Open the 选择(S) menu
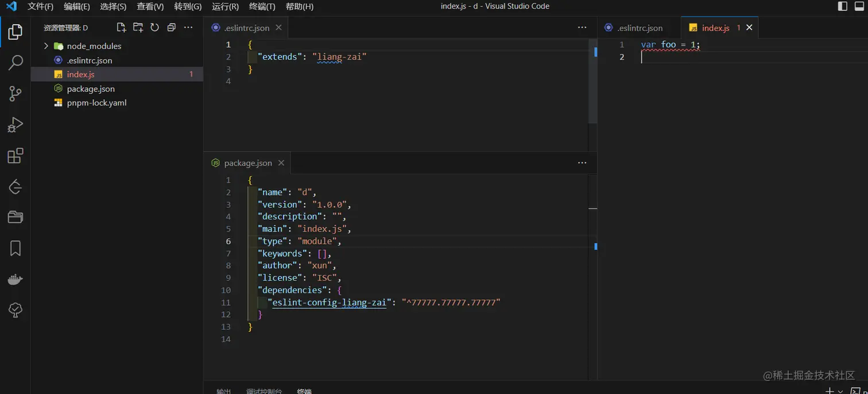Viewport: 868px width, 394px height. (x=113, y=6)
